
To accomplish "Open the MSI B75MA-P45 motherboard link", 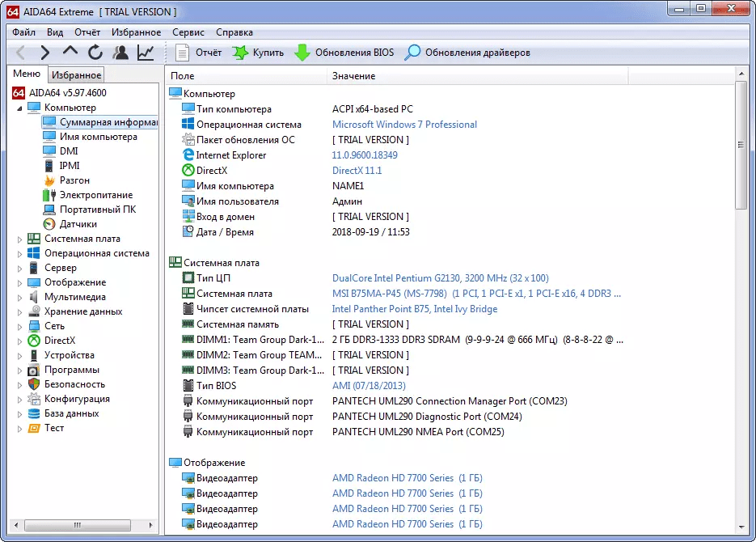I will coord(476,294).
